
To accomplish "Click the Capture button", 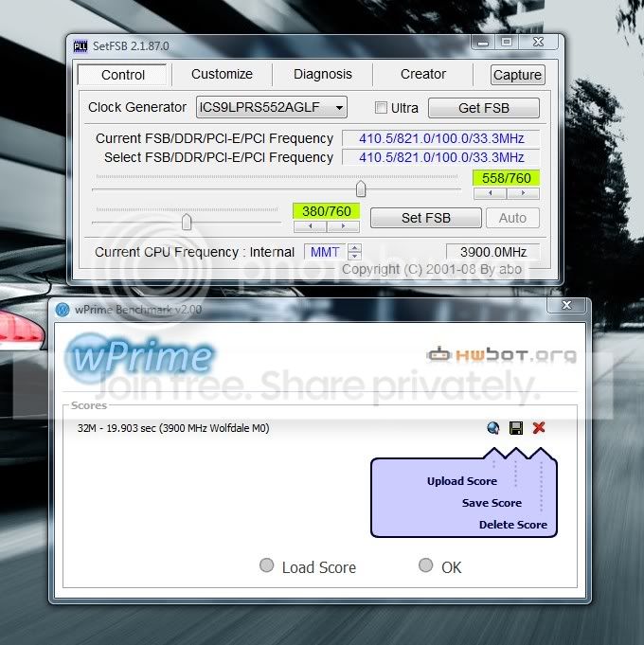I will tap(517, 75).
